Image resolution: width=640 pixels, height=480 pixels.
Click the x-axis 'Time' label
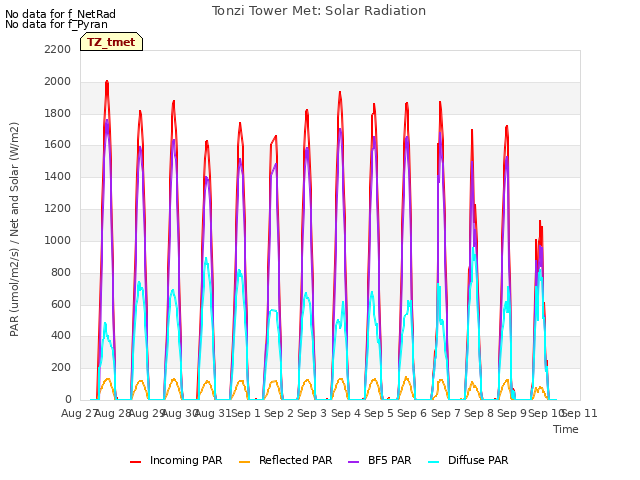pyautogui.click(x=566, y=429)
